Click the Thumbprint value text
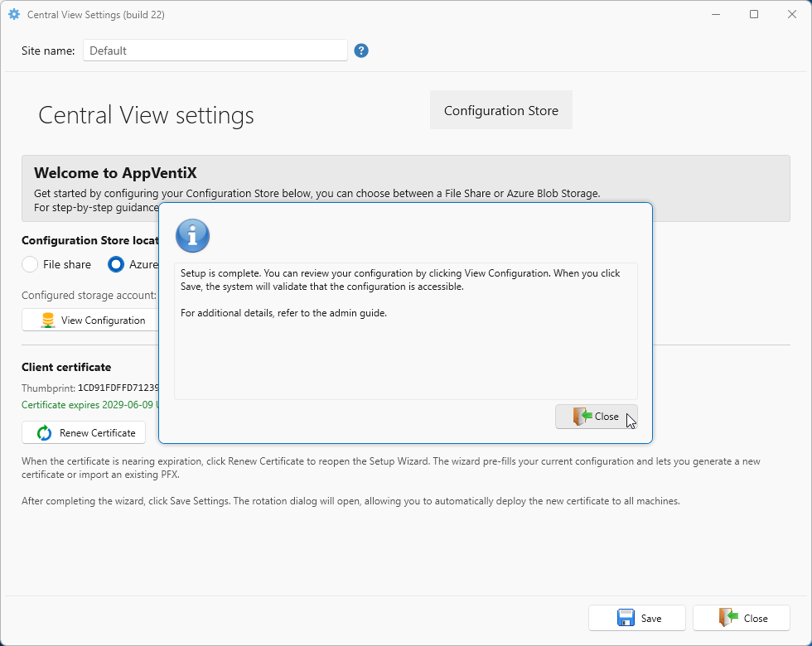The image size is (812, 646). point(118,388)
